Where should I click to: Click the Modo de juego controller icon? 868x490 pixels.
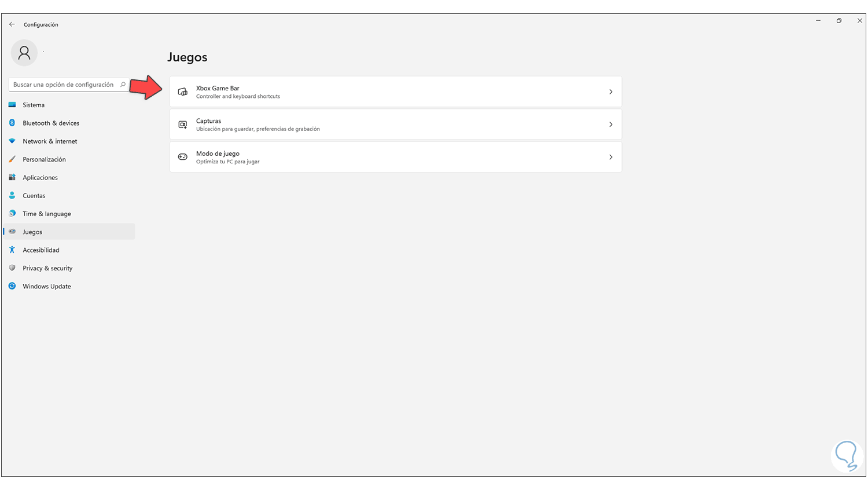[183, 157]
